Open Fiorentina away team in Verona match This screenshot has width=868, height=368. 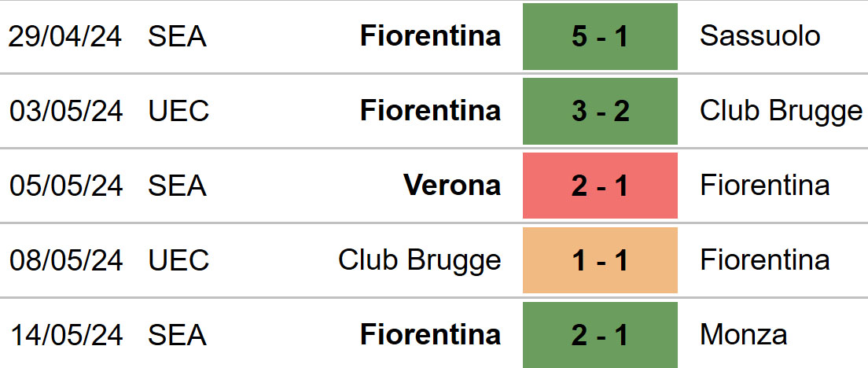pyautogui.click(x=764, y=185)
